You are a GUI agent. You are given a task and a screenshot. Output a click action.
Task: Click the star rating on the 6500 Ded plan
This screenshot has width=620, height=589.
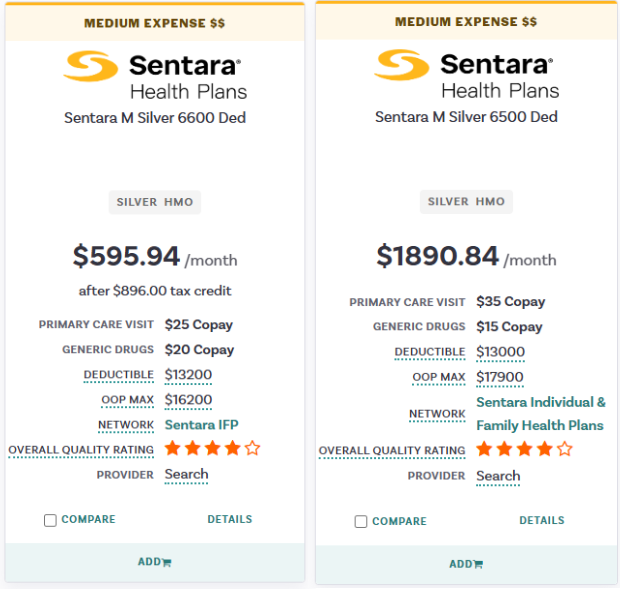tap(523, 450)
